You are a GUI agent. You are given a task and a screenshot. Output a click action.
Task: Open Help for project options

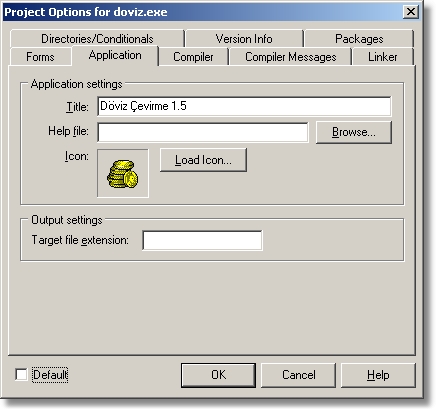378,375
